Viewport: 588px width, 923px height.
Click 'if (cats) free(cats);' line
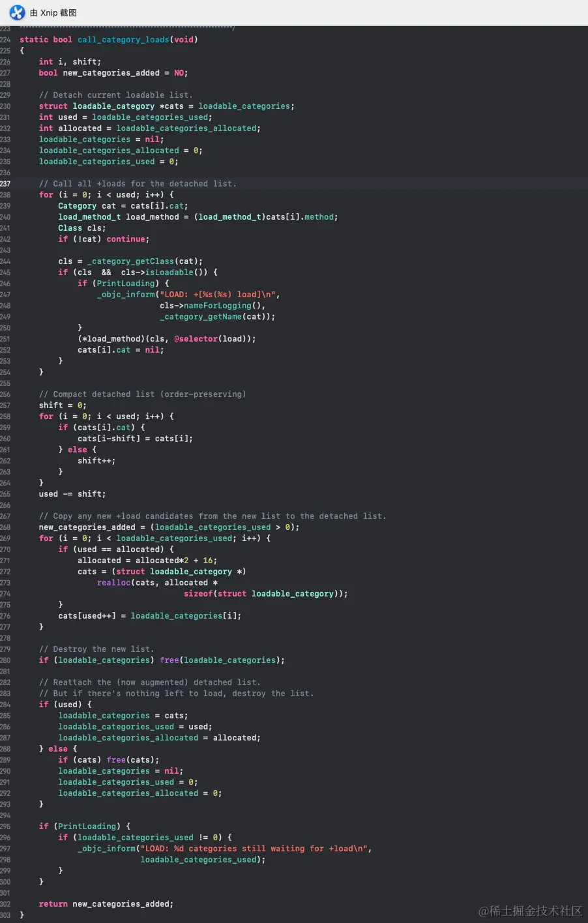109,760
